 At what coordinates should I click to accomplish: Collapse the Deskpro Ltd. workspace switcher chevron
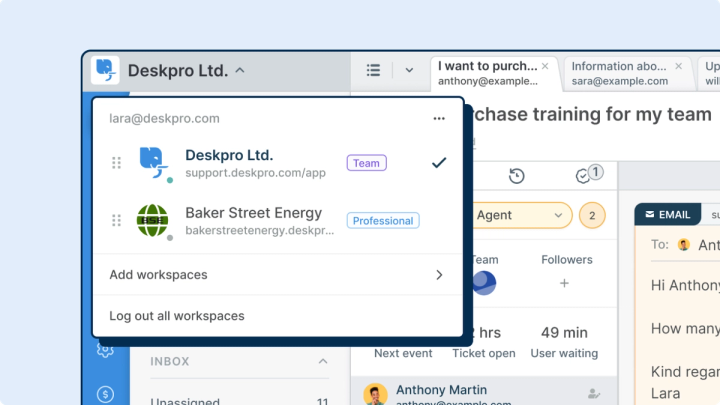(x=240, y=71)
